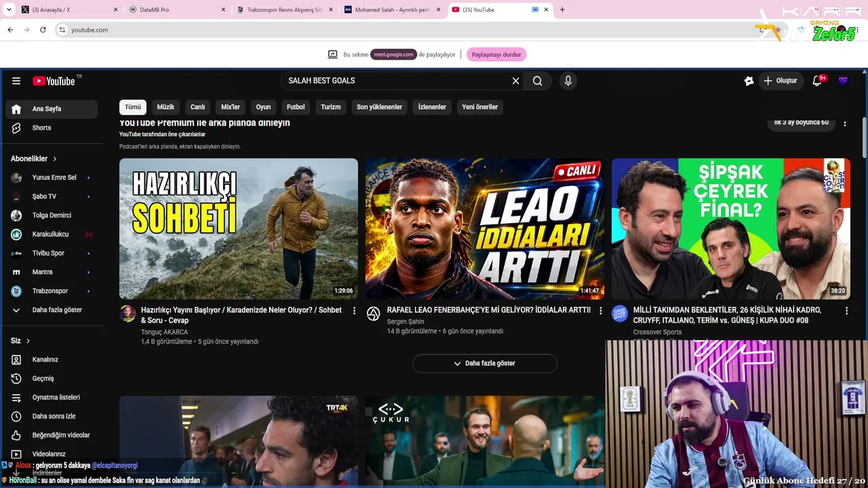Open the account avatar menu

click(x=843, y=81)
